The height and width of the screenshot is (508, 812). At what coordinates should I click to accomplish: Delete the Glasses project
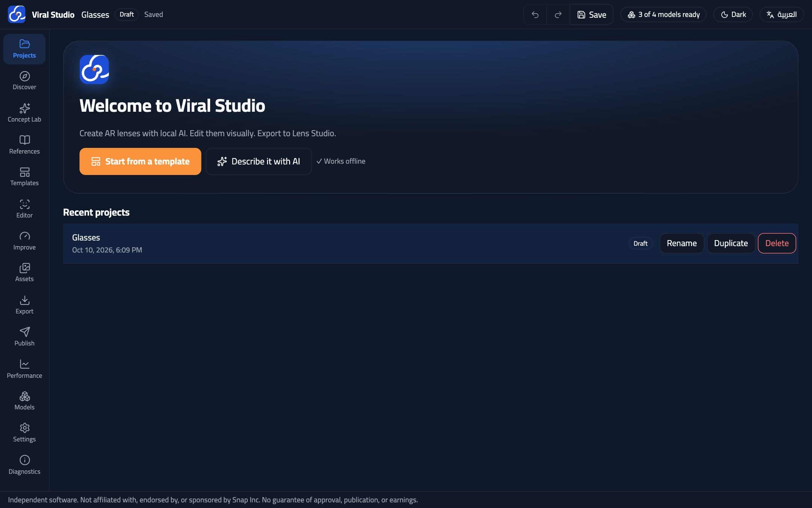click(x=777, y=243)
